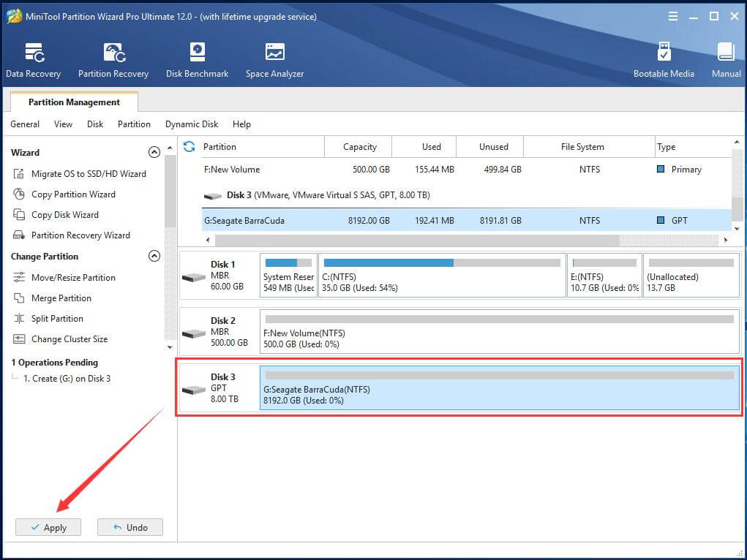Click the Move/Resize Partition icon
The width and height of the screenshot is (747, 560).
click(x=19, y=278)
